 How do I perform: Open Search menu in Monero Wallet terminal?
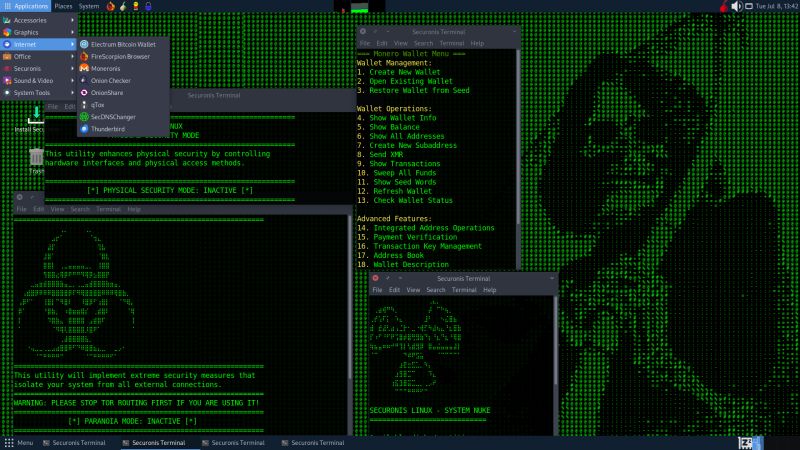423,43
